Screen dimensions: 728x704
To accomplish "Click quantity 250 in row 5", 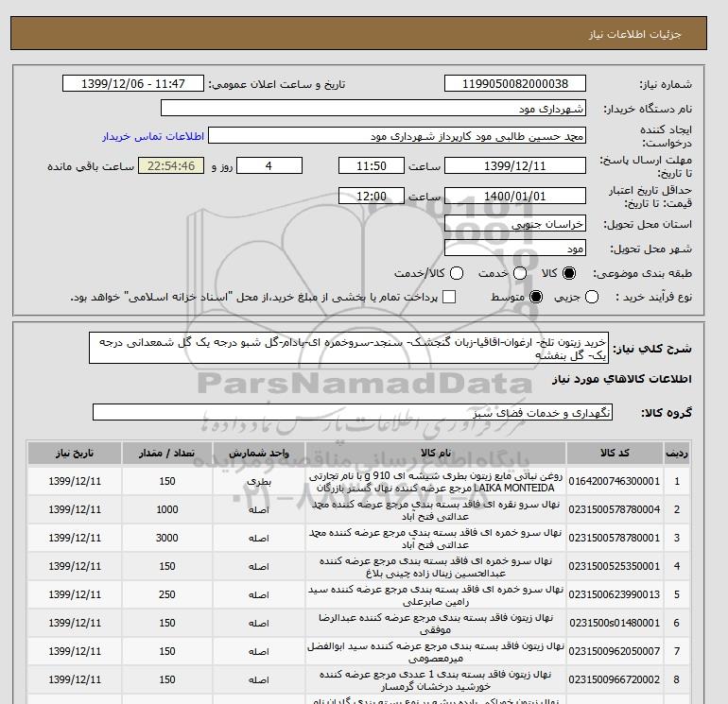I will [167, 594].
